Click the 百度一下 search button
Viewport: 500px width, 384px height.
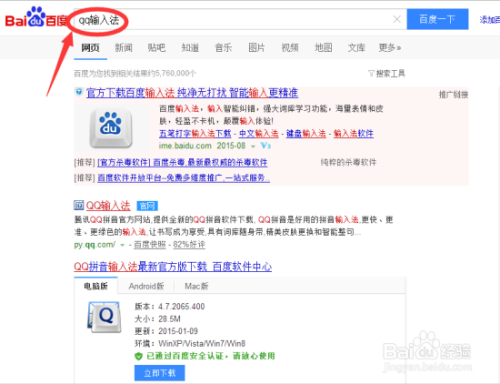[437, 19]
